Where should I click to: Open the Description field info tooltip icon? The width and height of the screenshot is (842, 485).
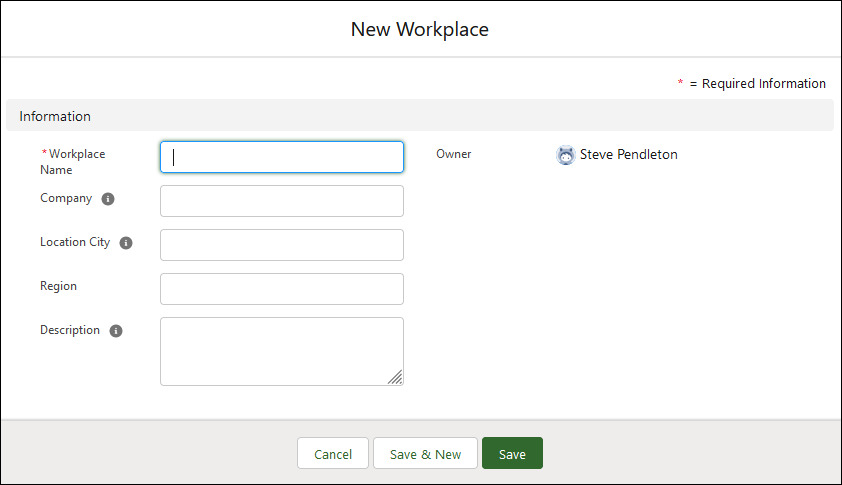click(x=116, y=331)
